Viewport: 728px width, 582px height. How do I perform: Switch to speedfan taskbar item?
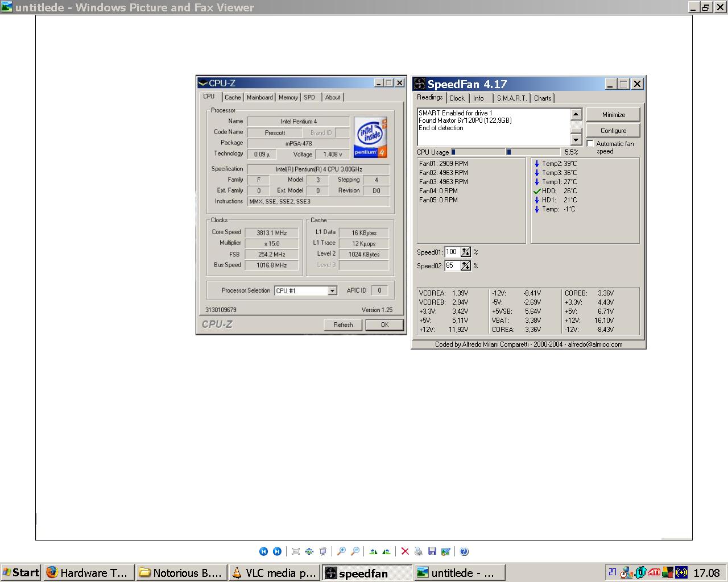click(x=367, y=573)
